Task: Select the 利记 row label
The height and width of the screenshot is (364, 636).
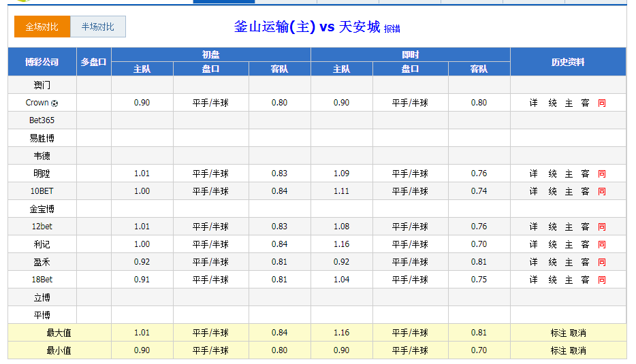Action: click(42, 244)
